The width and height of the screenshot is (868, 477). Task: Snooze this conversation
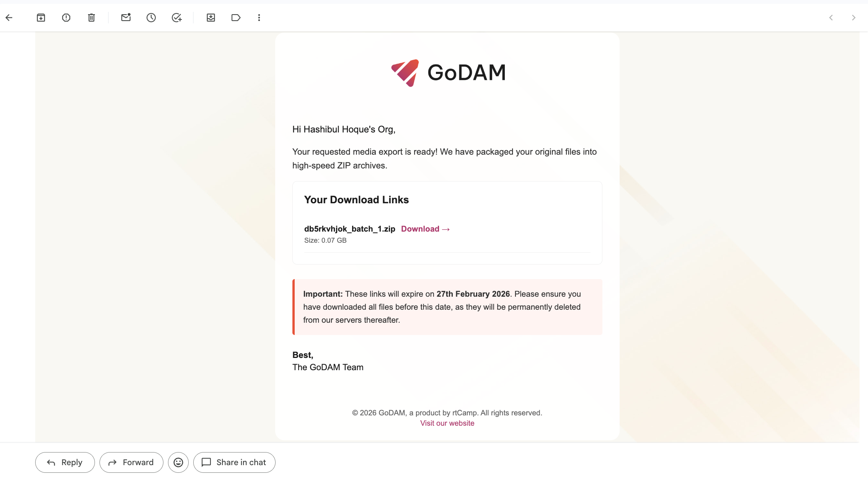pos(151,18)
